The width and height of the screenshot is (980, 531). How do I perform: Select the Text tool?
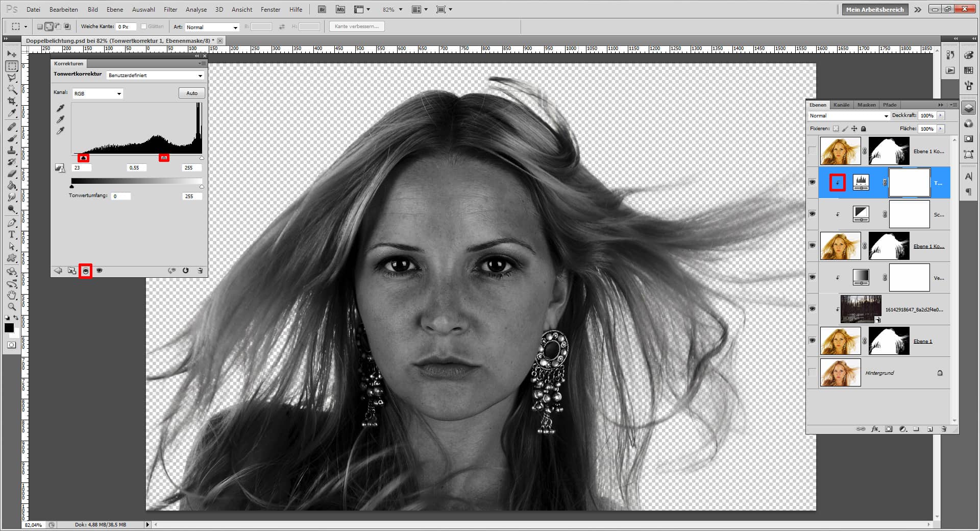pyautogui.click(x=11, y=235)
